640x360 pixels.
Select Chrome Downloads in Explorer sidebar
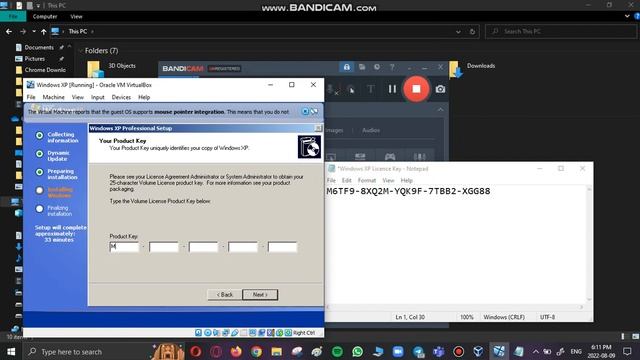tap(45, 70)
